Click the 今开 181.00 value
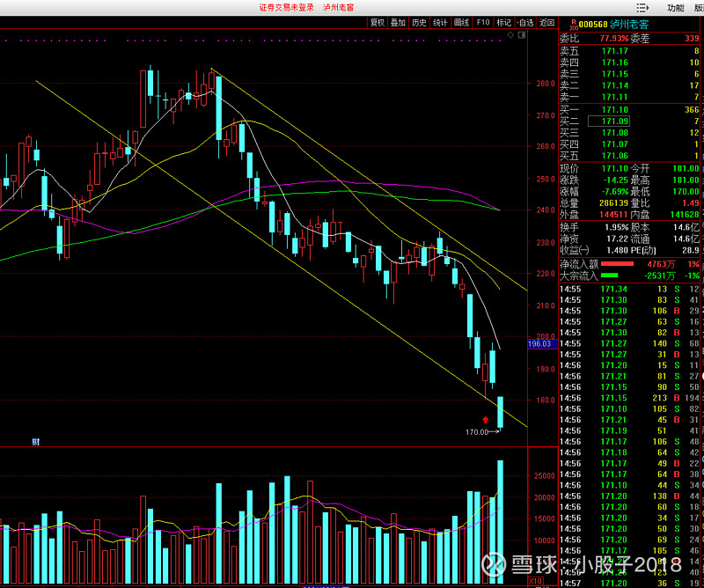Viewport: 704px width, 588px height. 686,169
